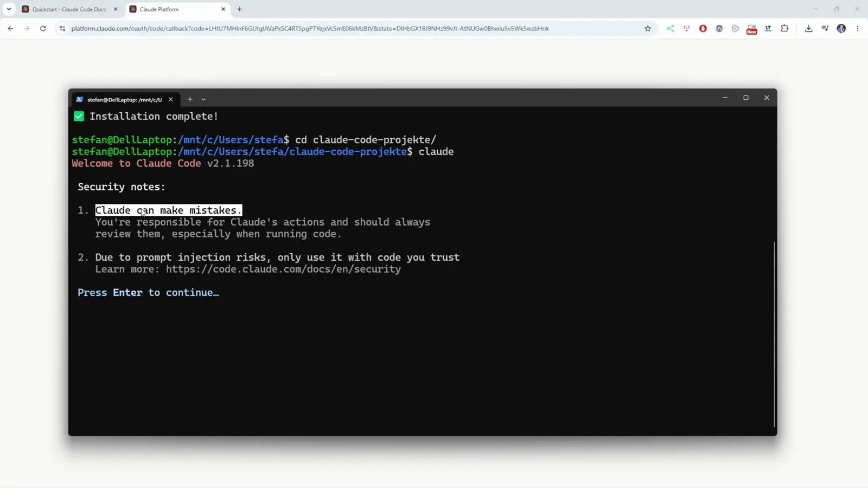Open the Extensions puzzle piece menu
Image resolution: width=868 pixels, height=488 pixels.
tap(784, 29)
